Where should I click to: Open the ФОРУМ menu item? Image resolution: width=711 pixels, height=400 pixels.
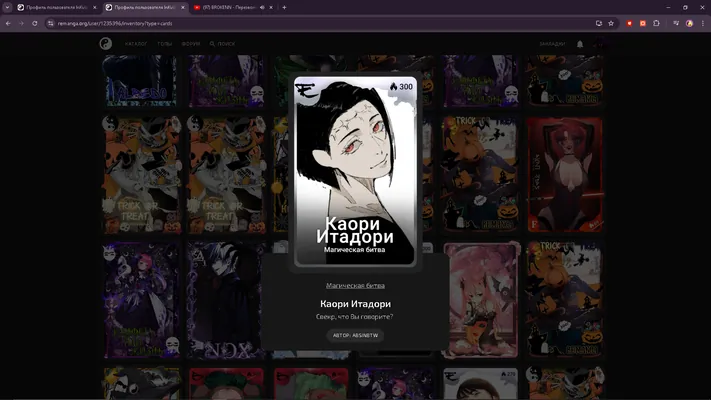191,44
